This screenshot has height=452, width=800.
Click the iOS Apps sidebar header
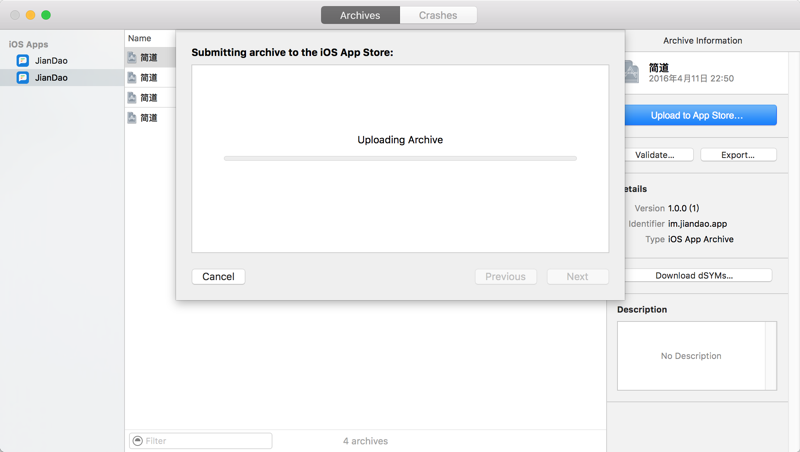point(29,44)
